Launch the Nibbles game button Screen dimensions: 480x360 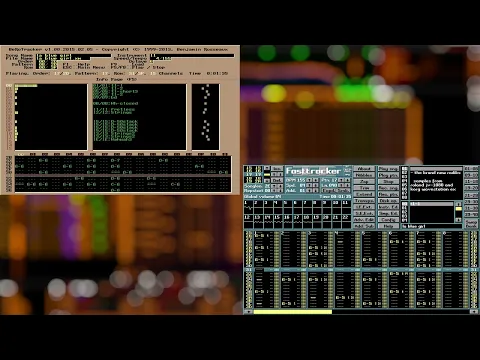pos(364,175)
